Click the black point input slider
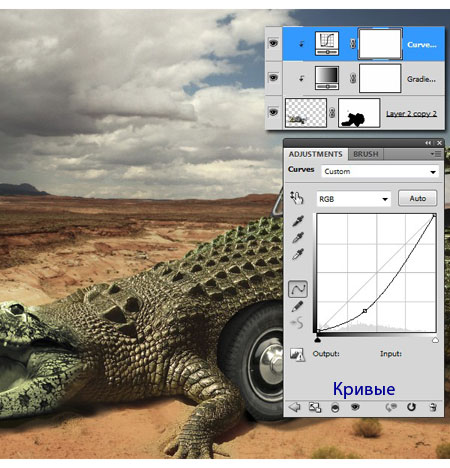 click(x=318, y=340)
